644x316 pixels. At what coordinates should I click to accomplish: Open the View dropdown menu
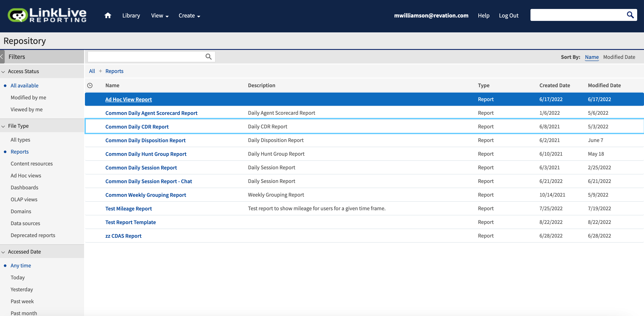159,16
